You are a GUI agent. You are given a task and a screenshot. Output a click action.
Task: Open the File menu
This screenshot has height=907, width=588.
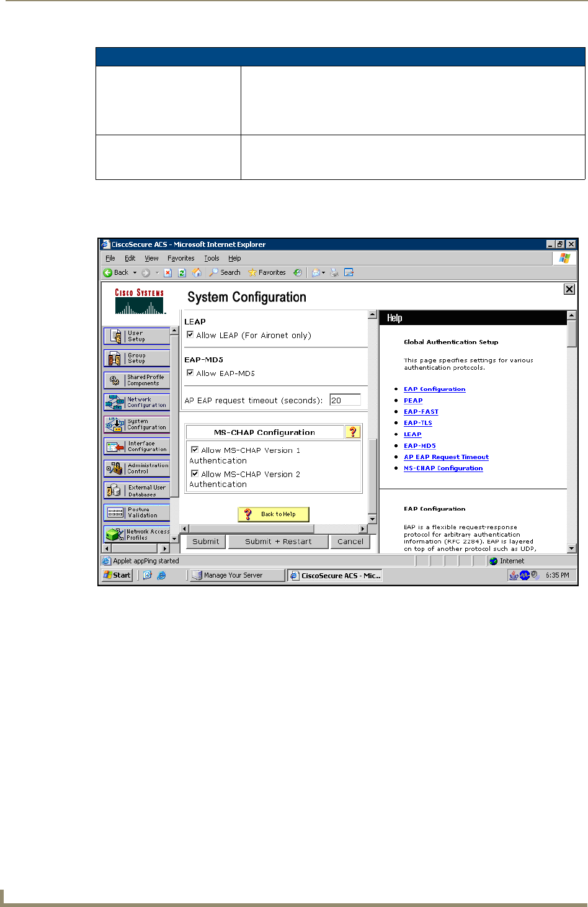point(110,258)
